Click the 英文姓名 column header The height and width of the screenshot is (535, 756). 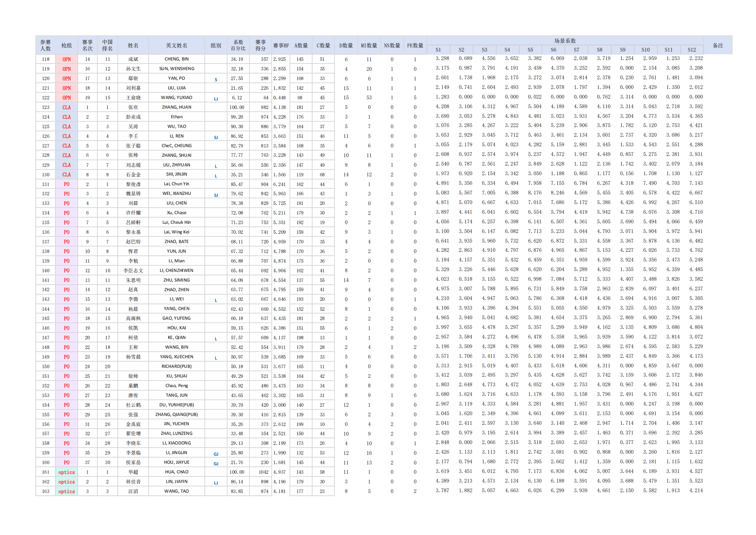pyautogui.click(x=176, y=45)
